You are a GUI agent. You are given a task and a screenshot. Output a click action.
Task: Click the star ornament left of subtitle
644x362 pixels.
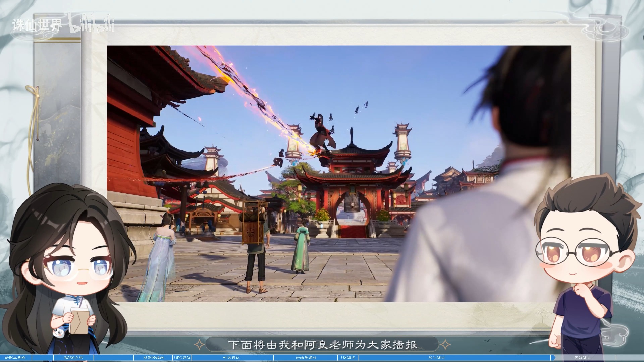(200, 344)
